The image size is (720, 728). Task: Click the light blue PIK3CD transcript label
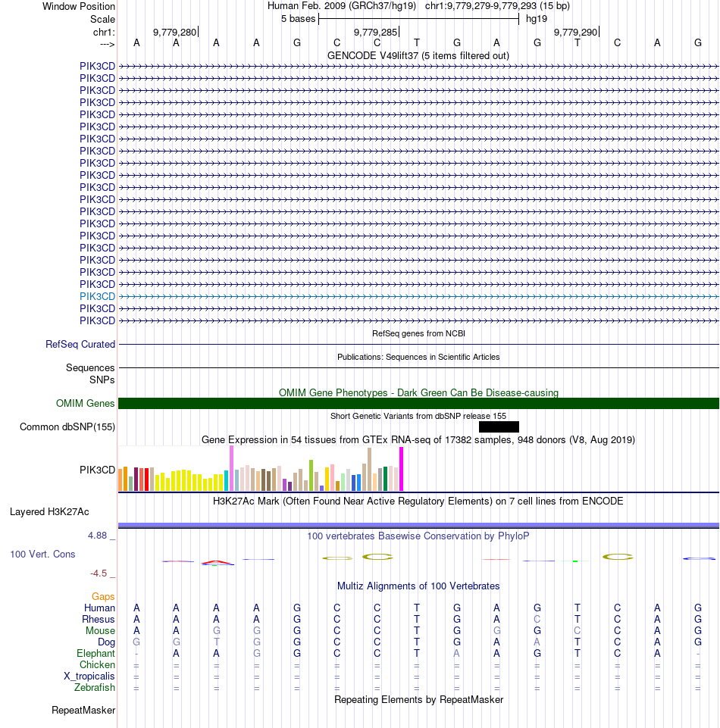click(97, 296)
